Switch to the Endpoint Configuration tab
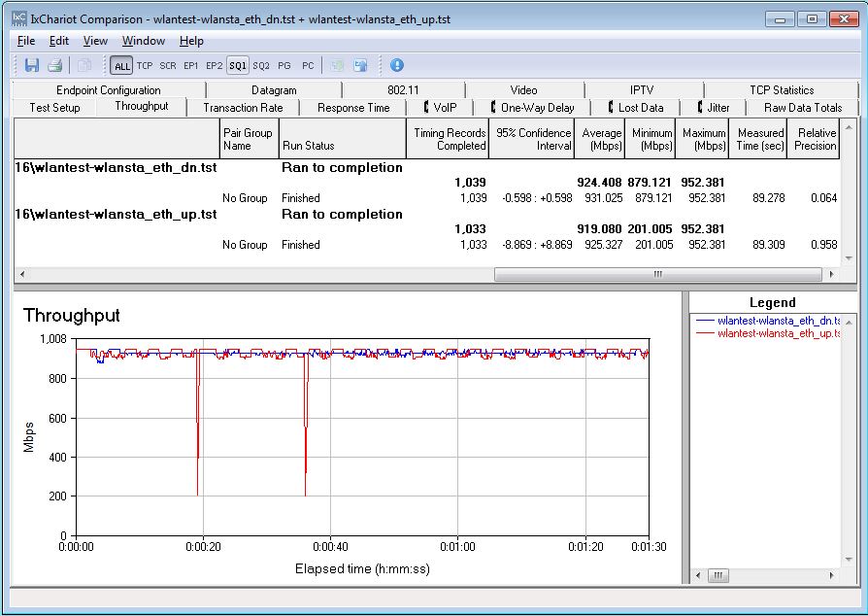 click(x=109, y=90)
